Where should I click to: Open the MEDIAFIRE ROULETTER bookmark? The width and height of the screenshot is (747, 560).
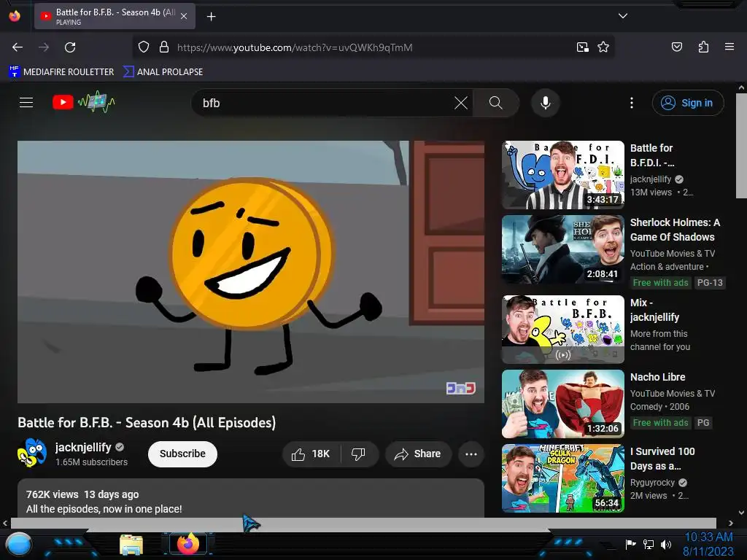pyautogui.click(x=61, y=71)
